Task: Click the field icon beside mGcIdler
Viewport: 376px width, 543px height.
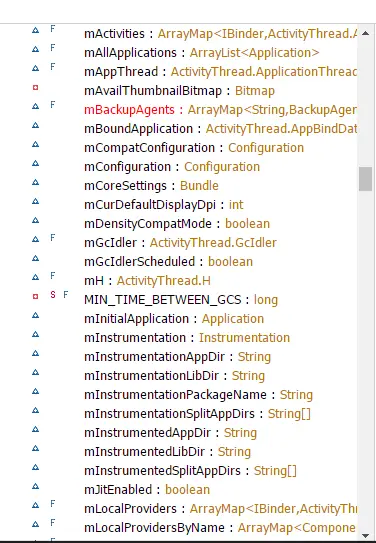Action: (x=35, y=239)
